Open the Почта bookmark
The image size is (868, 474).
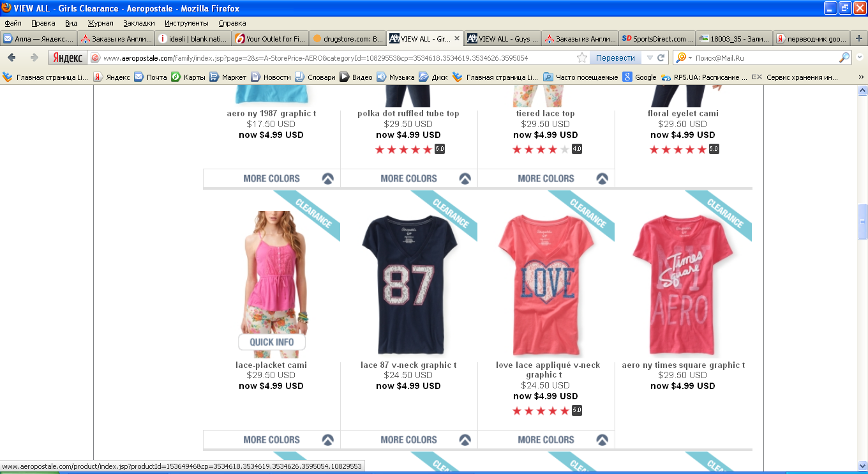tap(151, 77)
